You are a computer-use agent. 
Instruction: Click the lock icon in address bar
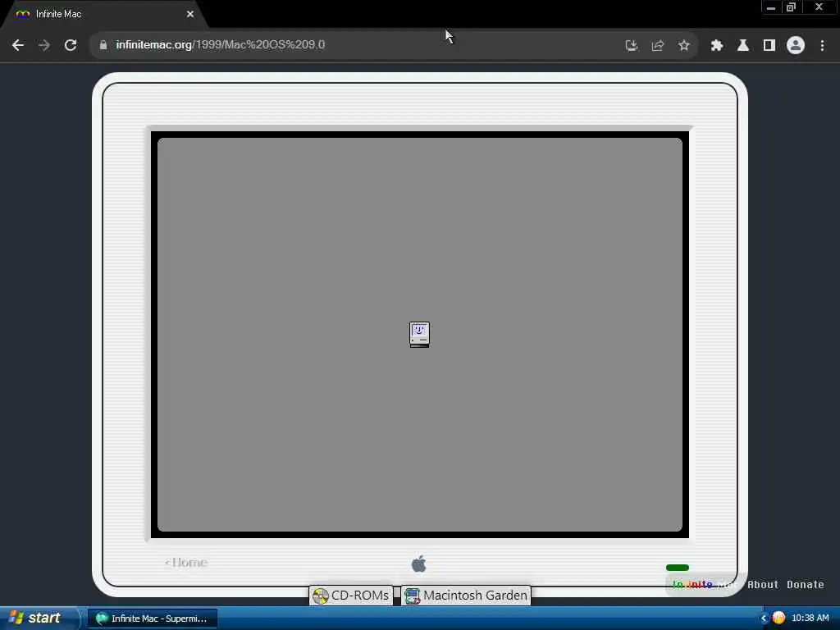(x=103, y=45)
